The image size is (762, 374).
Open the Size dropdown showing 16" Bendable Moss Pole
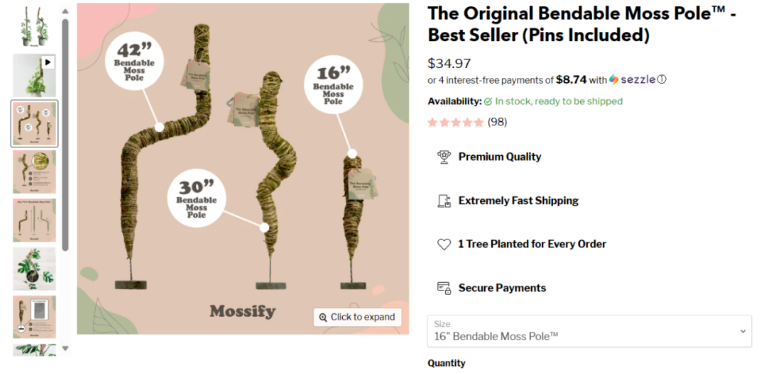[x=589, y=331]
